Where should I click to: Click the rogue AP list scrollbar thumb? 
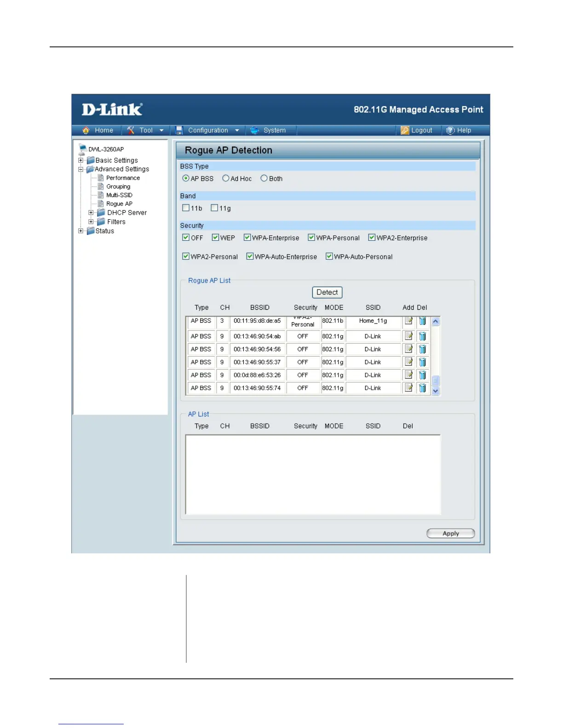pyautogui.click(x=436, y=381)
